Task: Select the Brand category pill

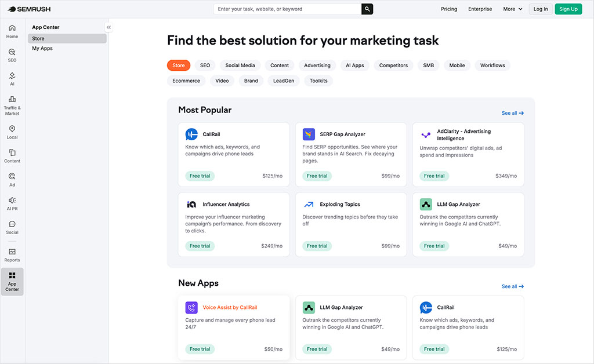Action: (x=251, y=81)
